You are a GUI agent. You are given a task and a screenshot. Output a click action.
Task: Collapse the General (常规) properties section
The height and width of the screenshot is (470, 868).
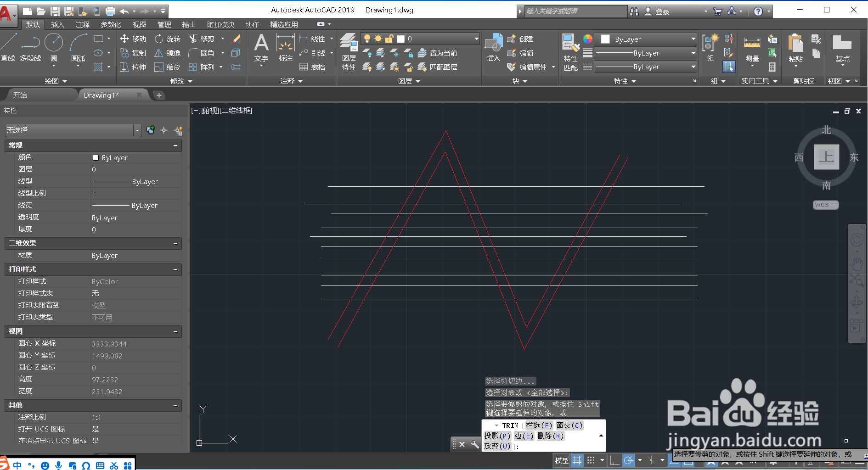[175, 145]
